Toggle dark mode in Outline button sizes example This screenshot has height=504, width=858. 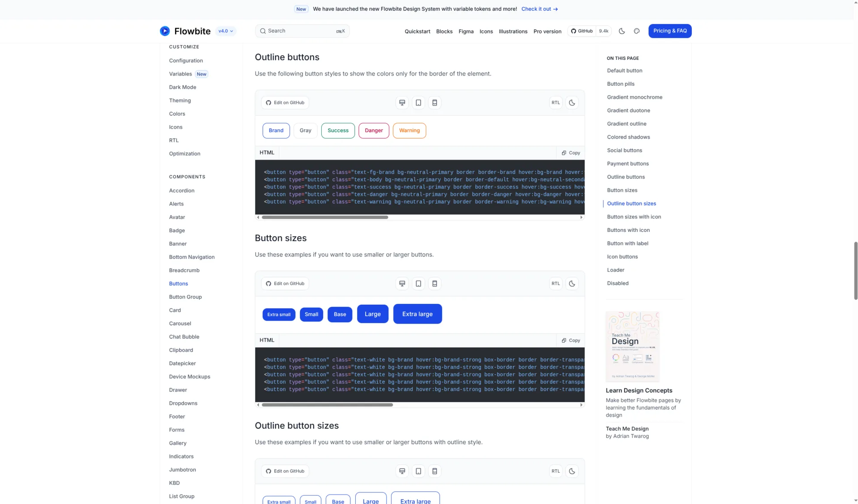(572, 471)
